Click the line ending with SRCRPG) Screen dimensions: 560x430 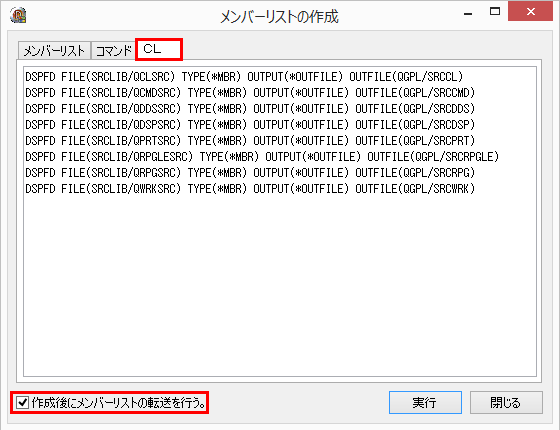click(250, 173)
